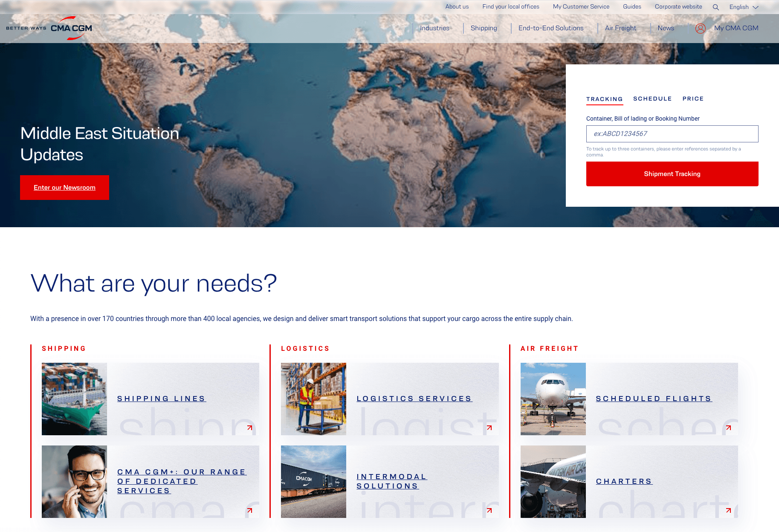Click arrow icon on CMA CGM+ card
Screen dimensions: 779x532
250,510
